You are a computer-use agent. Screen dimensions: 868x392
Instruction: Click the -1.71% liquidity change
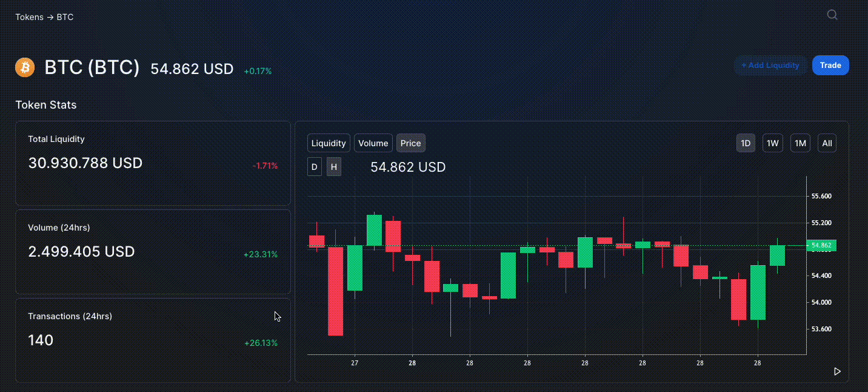(265, 166)
